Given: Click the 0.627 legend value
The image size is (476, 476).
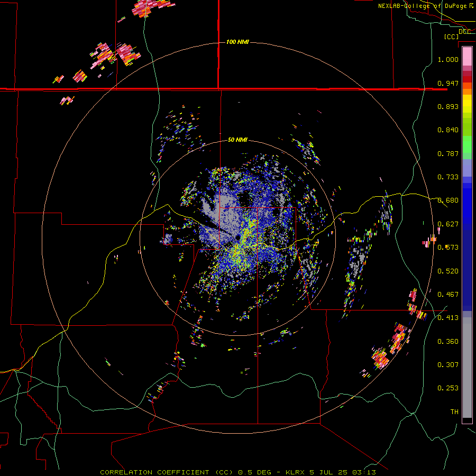Looking at the screenshot, I should 448,224.
